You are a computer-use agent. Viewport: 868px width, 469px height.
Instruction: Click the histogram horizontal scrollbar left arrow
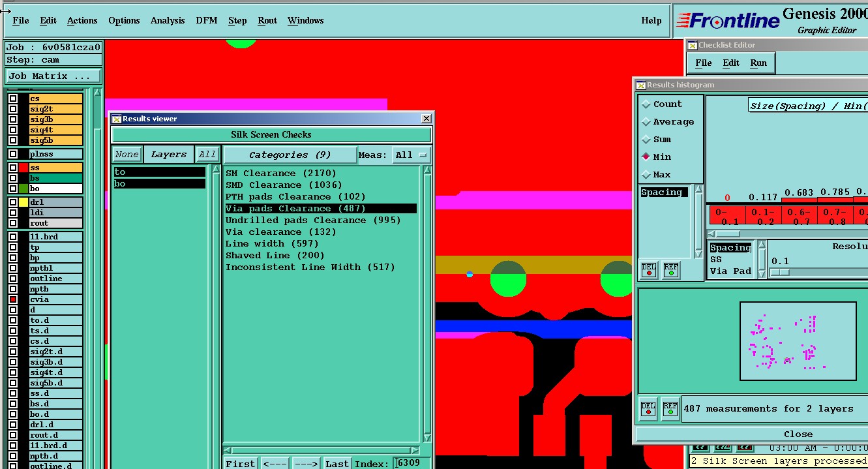(x=712, y=234)
